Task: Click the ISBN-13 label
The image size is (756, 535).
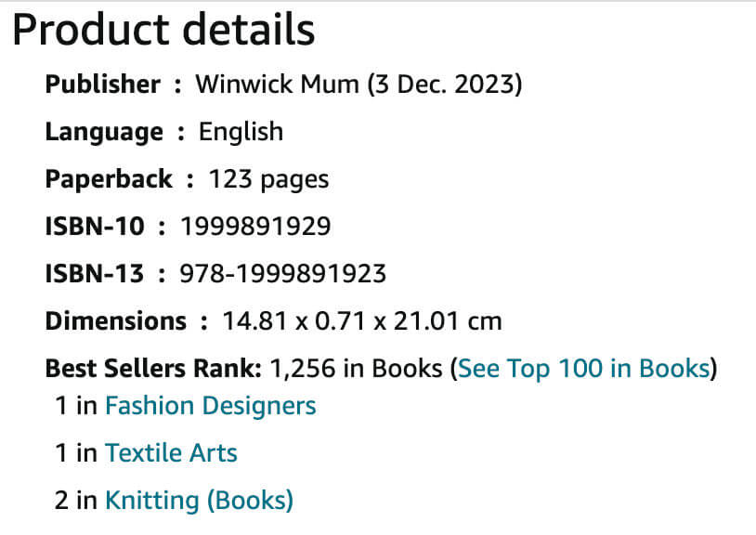Action: click(x=94, y=274)
